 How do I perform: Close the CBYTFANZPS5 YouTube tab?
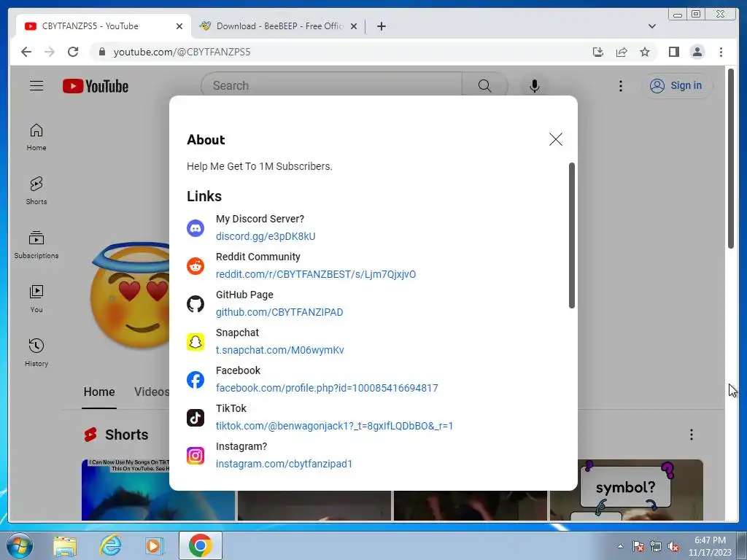tap(179, 26)
